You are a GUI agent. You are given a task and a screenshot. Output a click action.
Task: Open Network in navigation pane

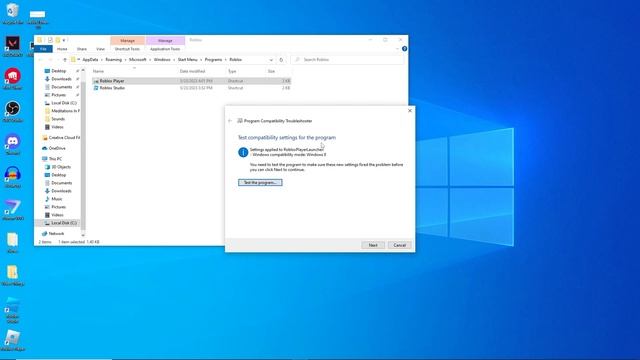(56, 233)
